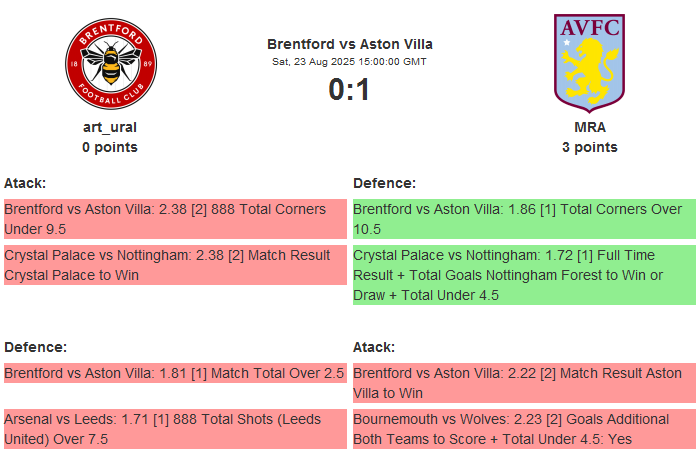This screenshot has width=700, height=460.
Task: Select the match date Sat, 23 Aug 2025
Action: click(x=349, y=62)
